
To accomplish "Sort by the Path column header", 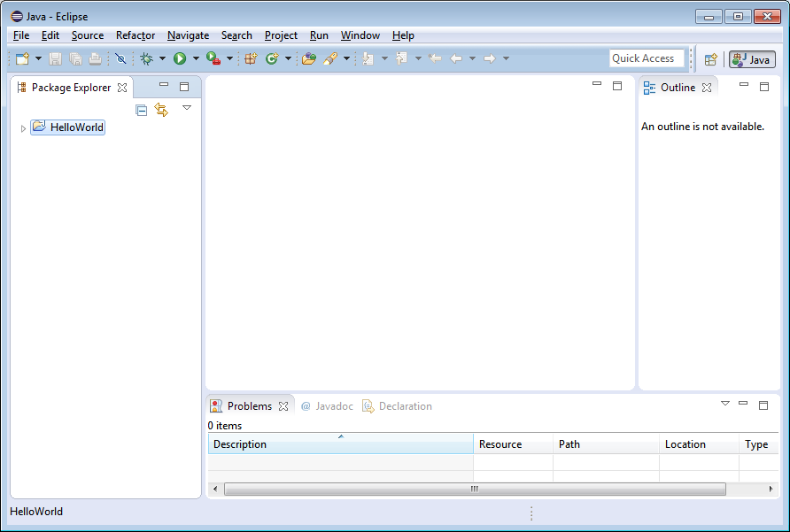I will pyautogui.click(x=606, y=443).
